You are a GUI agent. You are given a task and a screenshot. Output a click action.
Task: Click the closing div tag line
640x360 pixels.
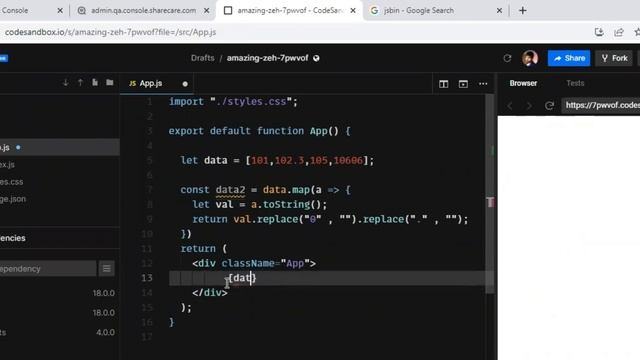tap(210, 293)
